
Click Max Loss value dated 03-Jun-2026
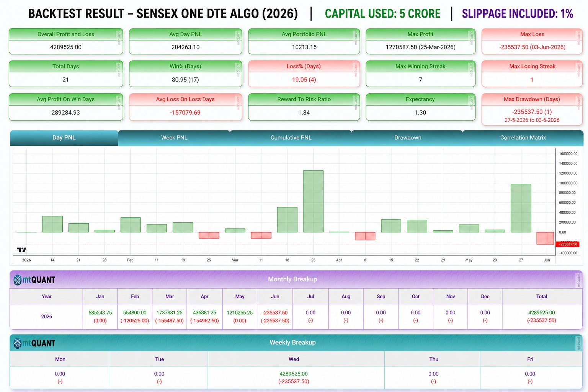(532, 47)
